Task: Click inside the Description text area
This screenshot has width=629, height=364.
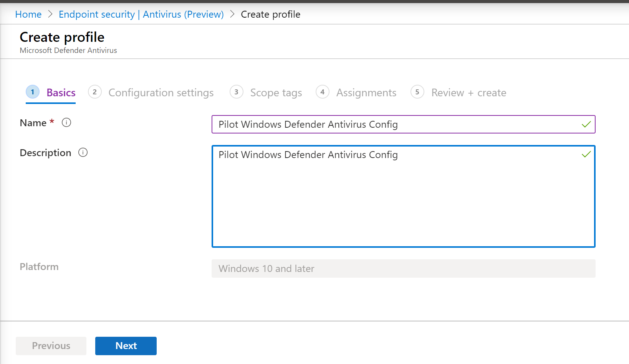Action: (403, 199)
